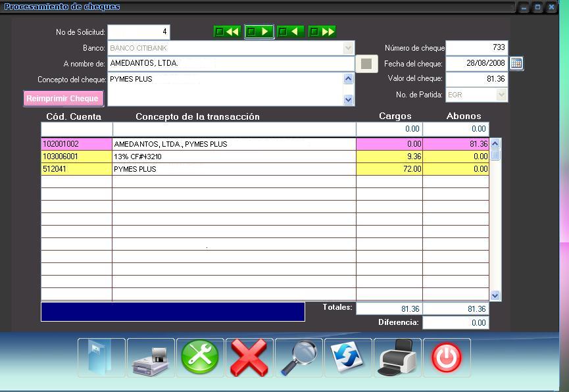Click the Concepto del cheque text area

225,89
